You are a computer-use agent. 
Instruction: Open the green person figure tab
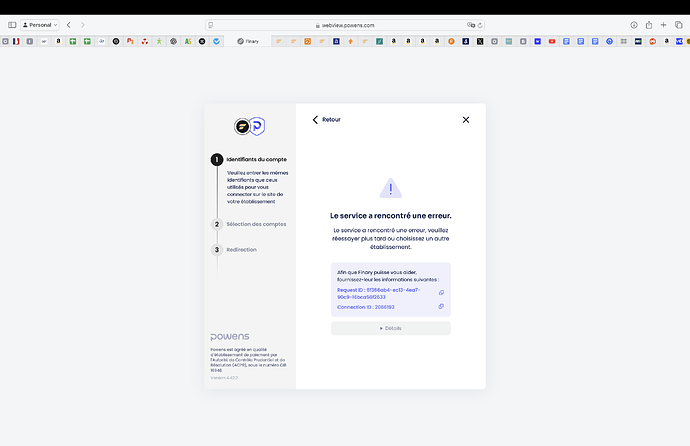click(159, 41)
